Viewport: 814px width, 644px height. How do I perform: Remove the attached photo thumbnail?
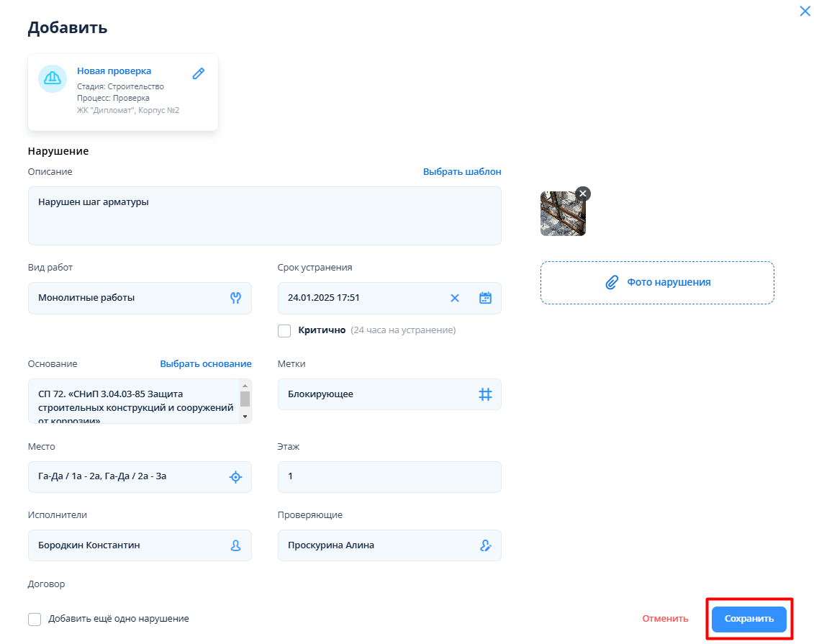583,194
